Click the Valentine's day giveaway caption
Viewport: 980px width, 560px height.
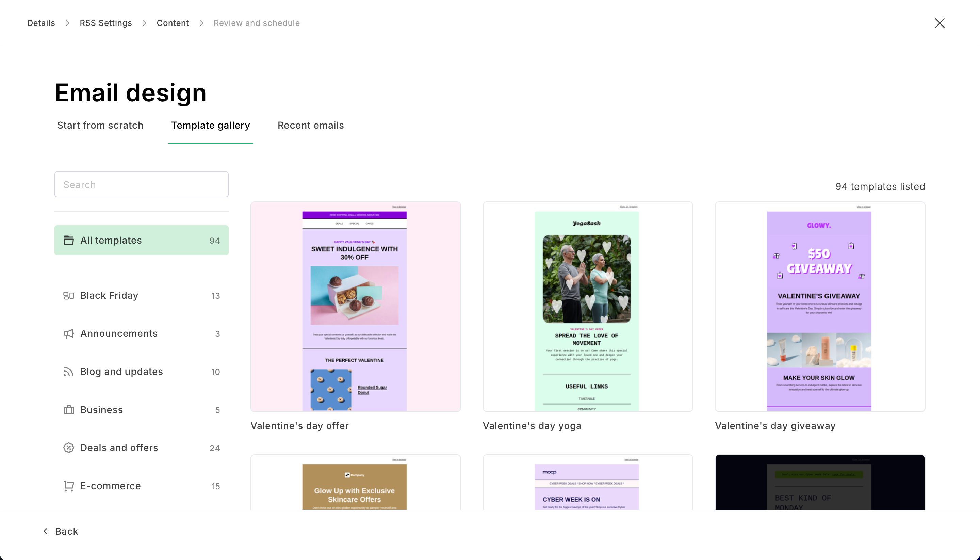(x=775, y=426)
